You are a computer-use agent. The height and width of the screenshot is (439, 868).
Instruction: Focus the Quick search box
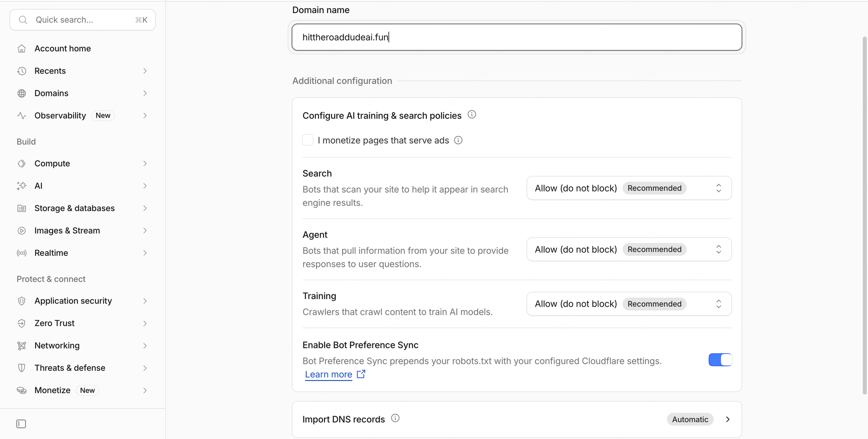[x=82, y=20]
